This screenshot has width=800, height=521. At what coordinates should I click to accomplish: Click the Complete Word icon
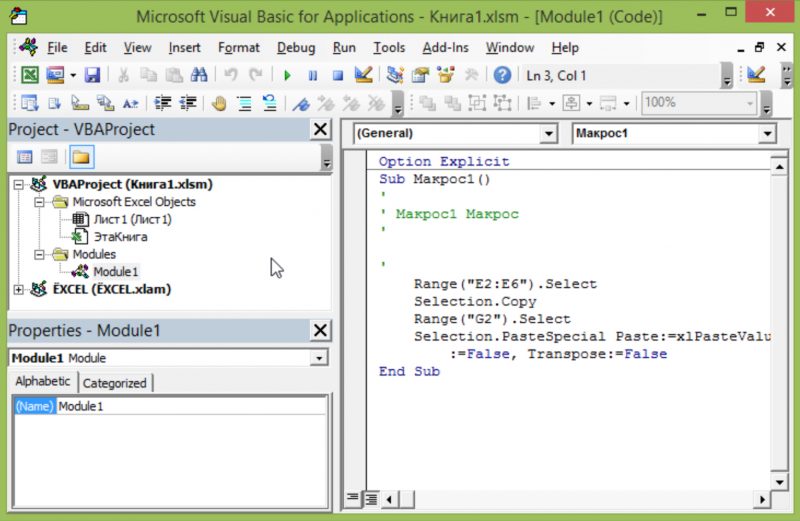coord(131,104)
